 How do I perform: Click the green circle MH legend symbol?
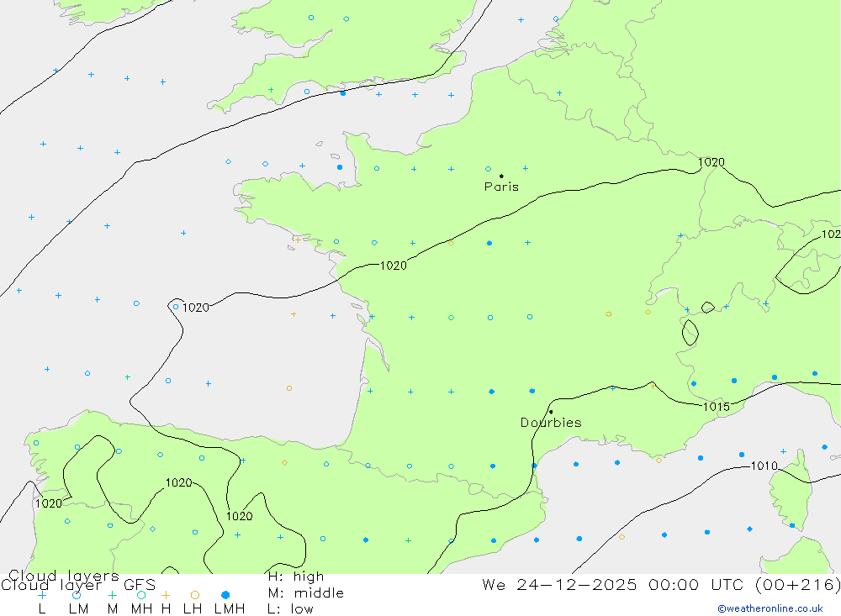[141, 595]
